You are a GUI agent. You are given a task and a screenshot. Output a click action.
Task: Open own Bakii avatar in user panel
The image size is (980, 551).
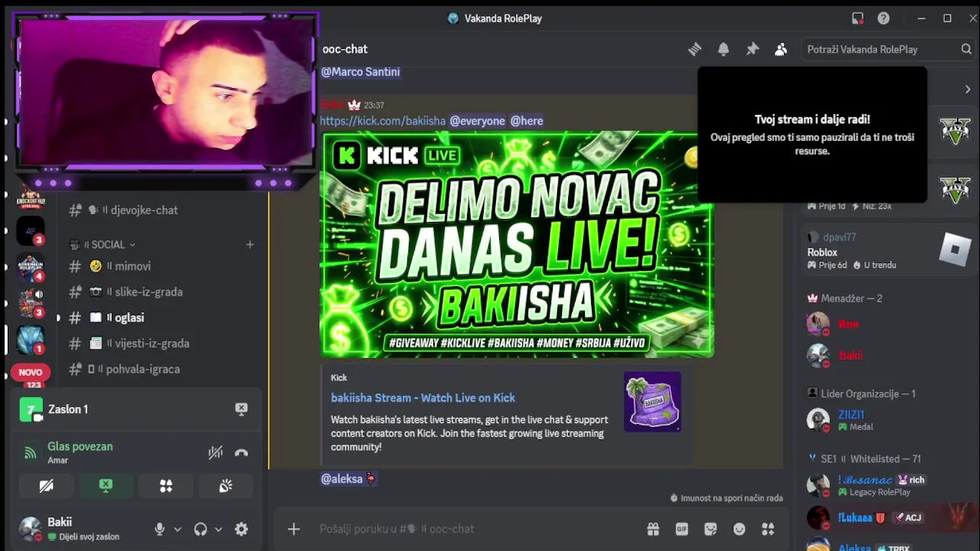[31, 529]
